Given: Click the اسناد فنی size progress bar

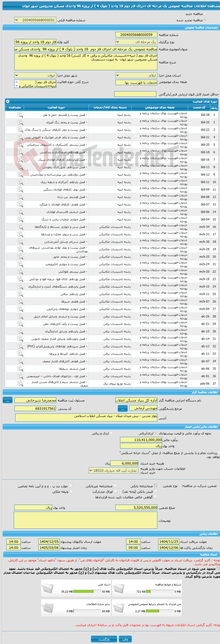Looking at the screenshot, I should (x=87, y=591).
